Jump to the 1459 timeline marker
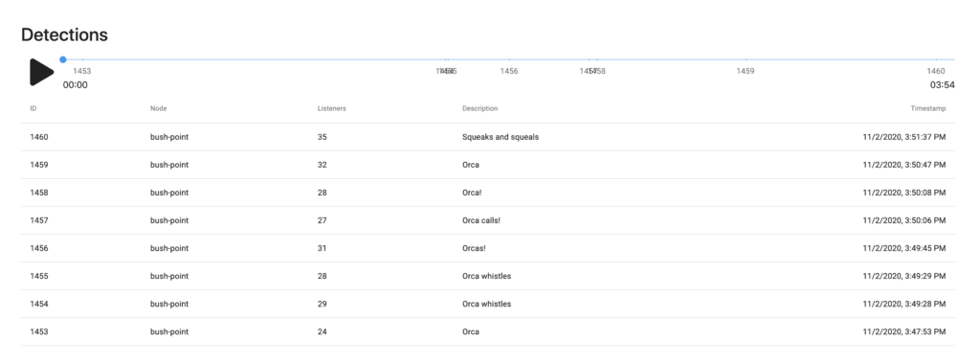Screen dimensions: 980x364 [745, 71]
